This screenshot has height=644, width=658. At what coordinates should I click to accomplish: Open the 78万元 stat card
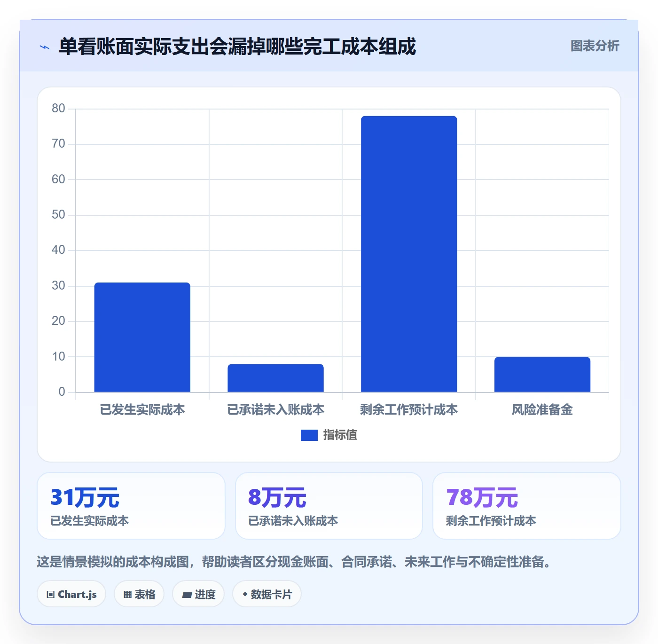tap(527, 506)
